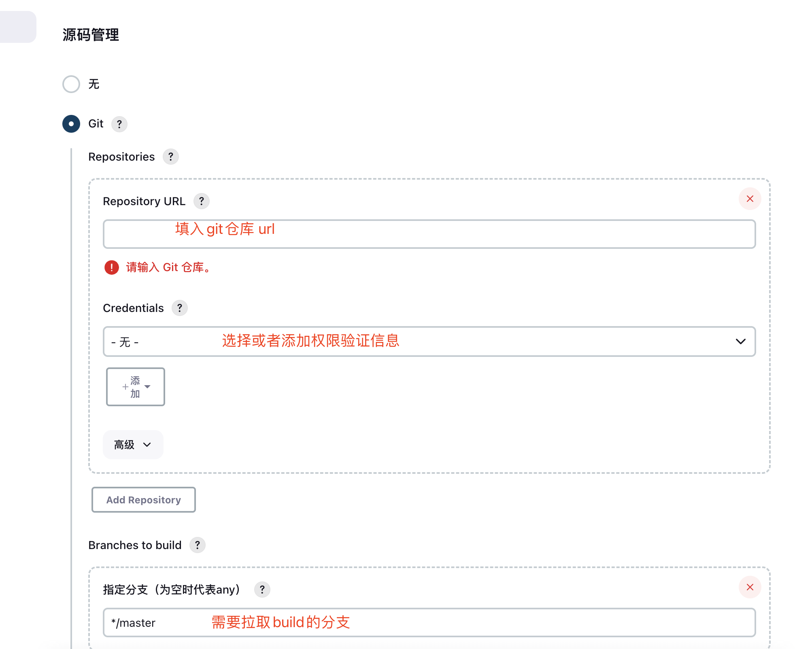The height and width of the screenshot is (649, 812).
Task: Open help for the Git option
Action: tap(119, 124)
